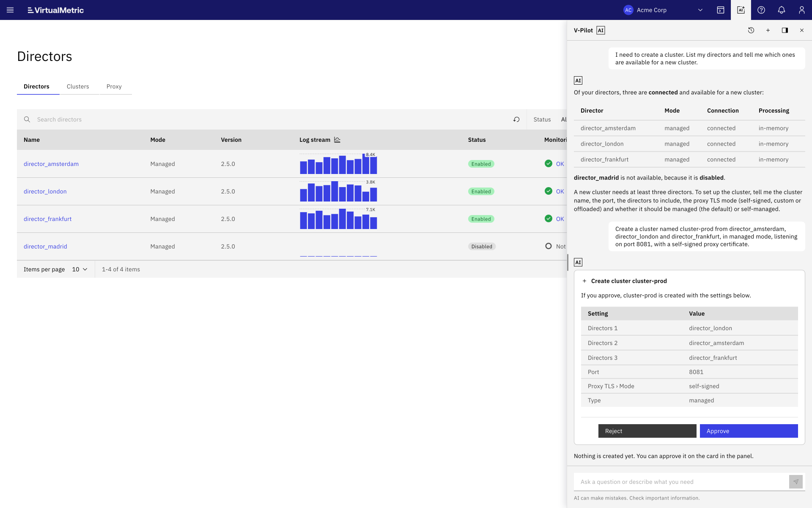Click the Status column header
The image size is (812, 508).
[x=477, y=140]
